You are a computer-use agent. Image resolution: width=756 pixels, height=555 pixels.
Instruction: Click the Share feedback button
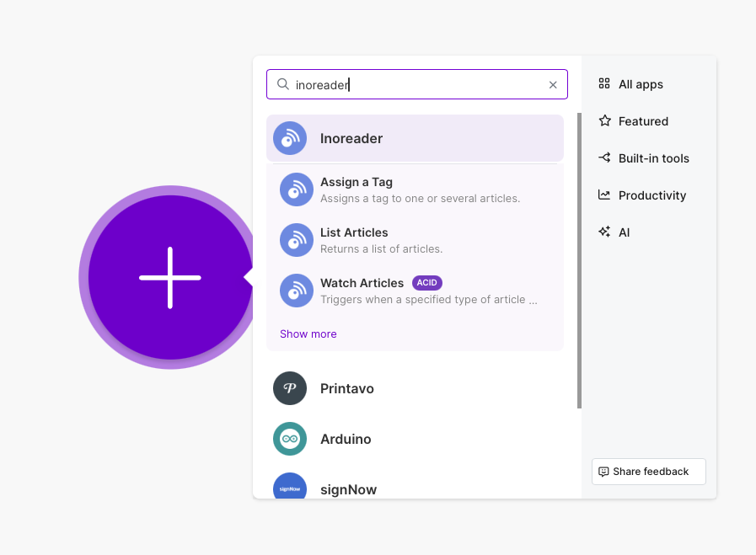click(x=648, y=472)
